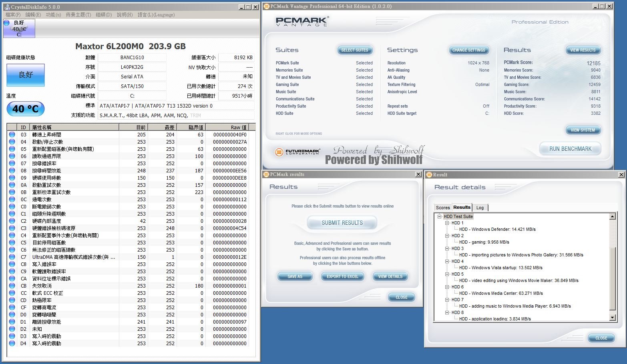Collapse the HDD 6 tree node
This screenshot has height=364, width=627.
click(x=447, y=287)
